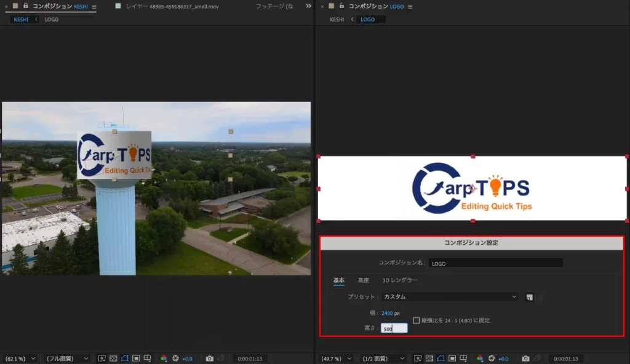Click Fast Previews icon in LOGO viewer
Image resolution: width=630 pixels, height=364 pixels.
(418, 358)
